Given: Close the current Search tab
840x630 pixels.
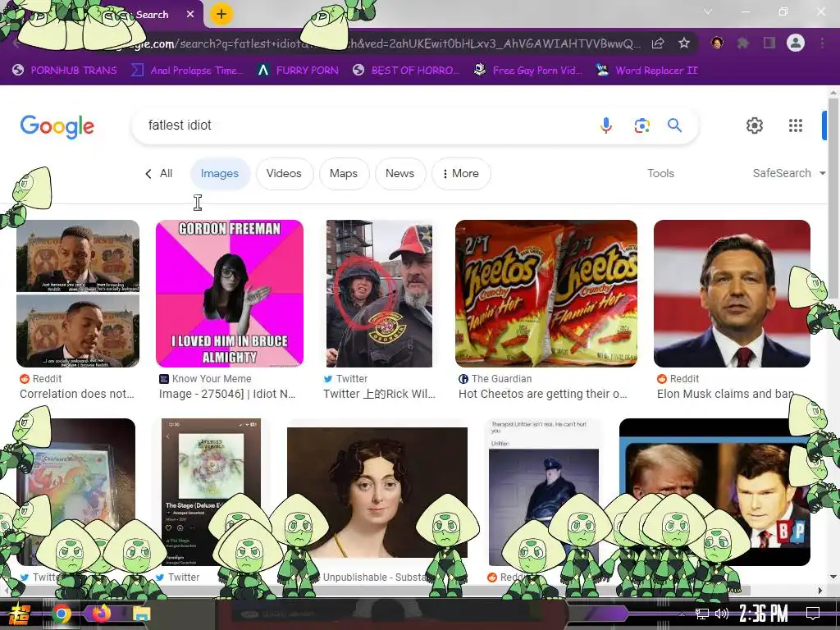Looking at the screenshot, I should 190,15.
